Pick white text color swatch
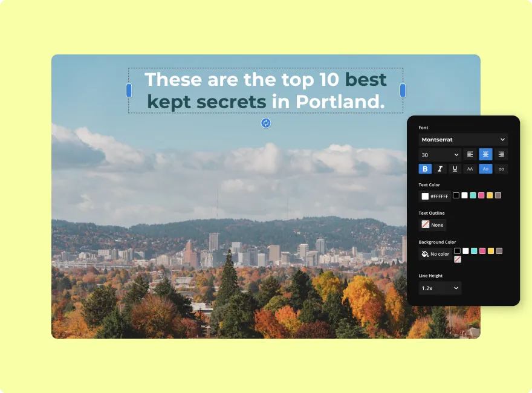Viewport: 532px width, 393px height. [x=464, y=195]
